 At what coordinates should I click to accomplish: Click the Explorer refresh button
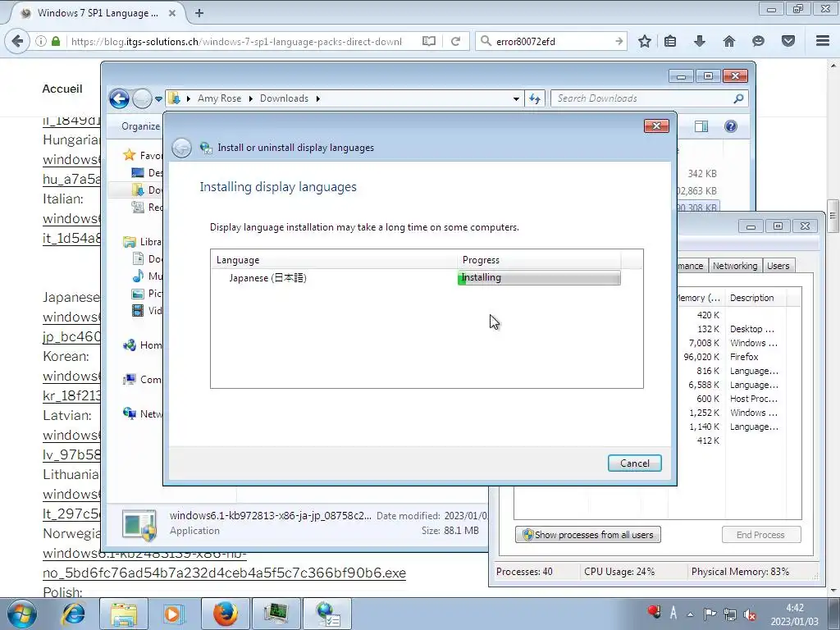tap(535, 98)
